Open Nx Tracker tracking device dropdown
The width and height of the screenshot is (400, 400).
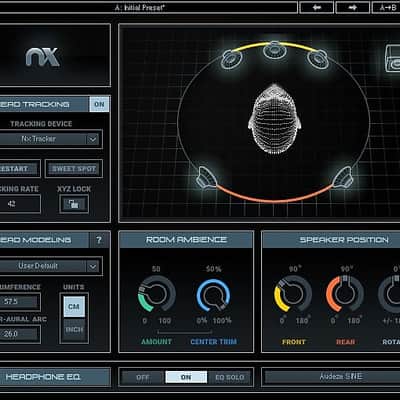pos(50,139)
